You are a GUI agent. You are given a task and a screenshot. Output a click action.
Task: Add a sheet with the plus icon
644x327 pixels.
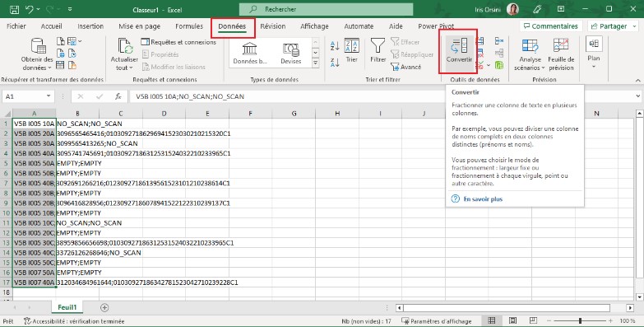[x=104, y=307]
